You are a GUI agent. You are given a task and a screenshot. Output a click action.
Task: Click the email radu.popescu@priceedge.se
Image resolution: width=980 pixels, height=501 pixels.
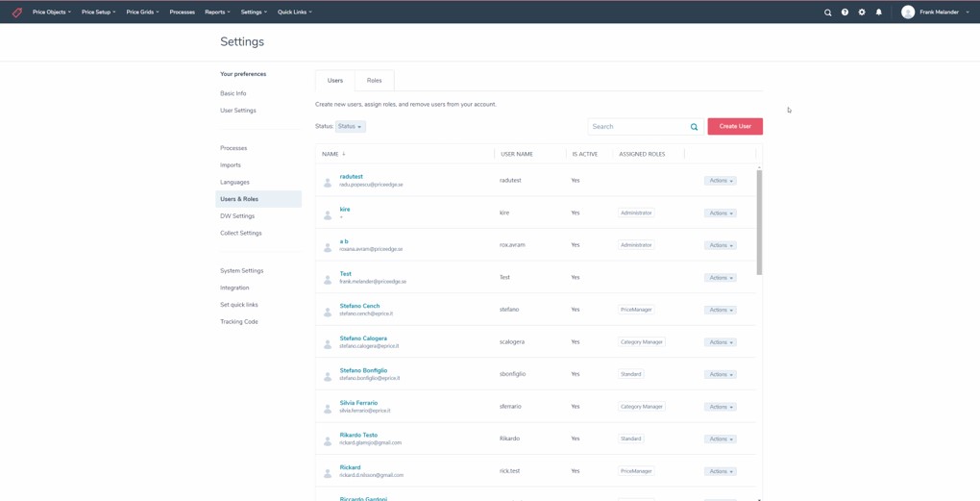(371, 185)
